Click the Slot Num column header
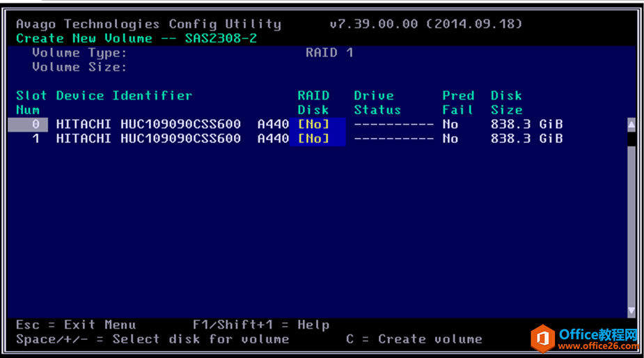The width and height of the screenshot is (644, 358). click(31, 103)
